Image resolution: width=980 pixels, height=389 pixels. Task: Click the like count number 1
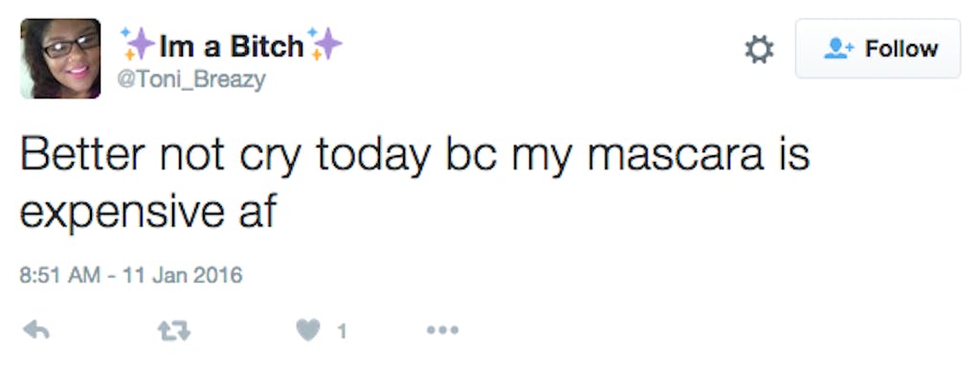coord(342,332)
